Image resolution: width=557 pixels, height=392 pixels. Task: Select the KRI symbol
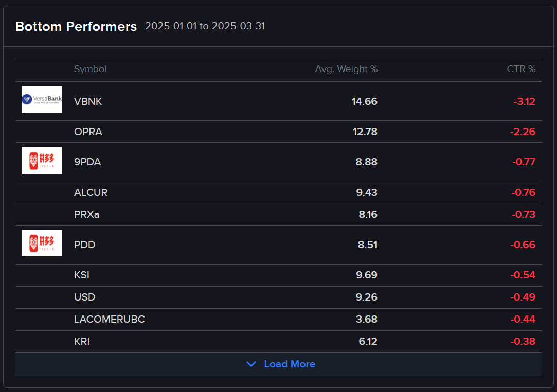coord(82,341)
